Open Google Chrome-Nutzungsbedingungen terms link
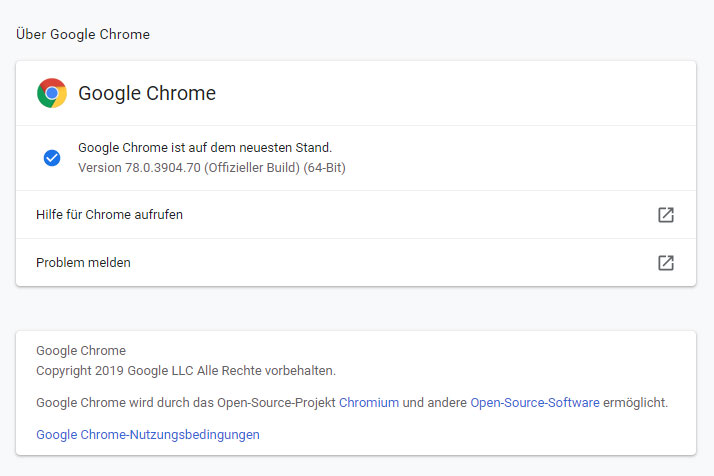 (148, 435)
